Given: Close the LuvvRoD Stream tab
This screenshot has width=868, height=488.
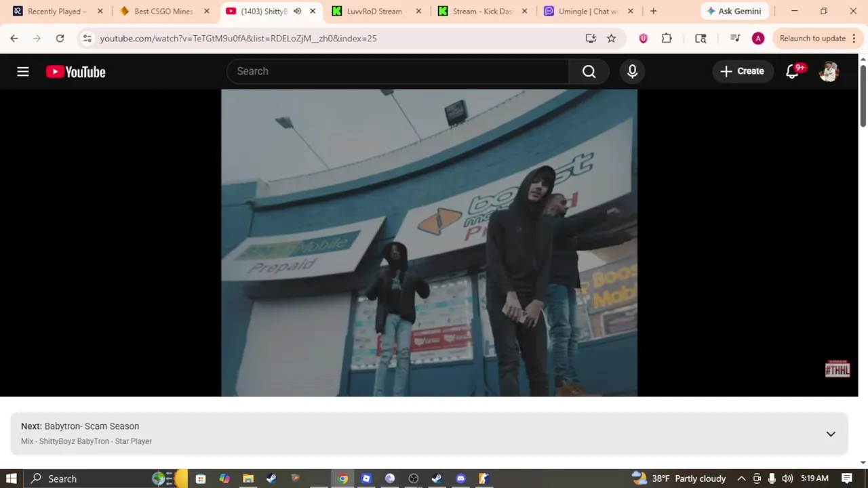Looking at the screenshot, I should tap(418, 12).
